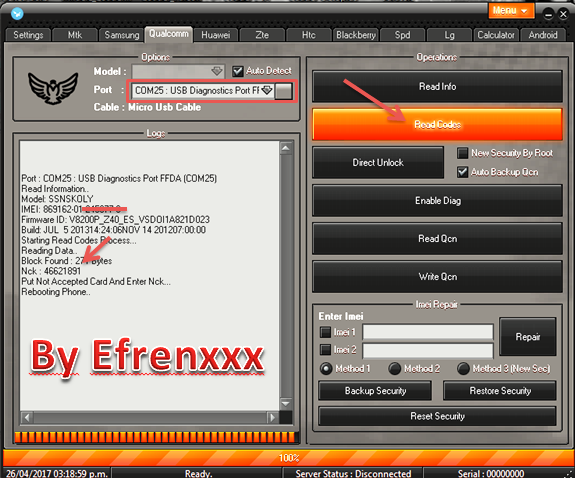Switch to the Huawei tab
The image size is (575, 478).
(216, 35)
